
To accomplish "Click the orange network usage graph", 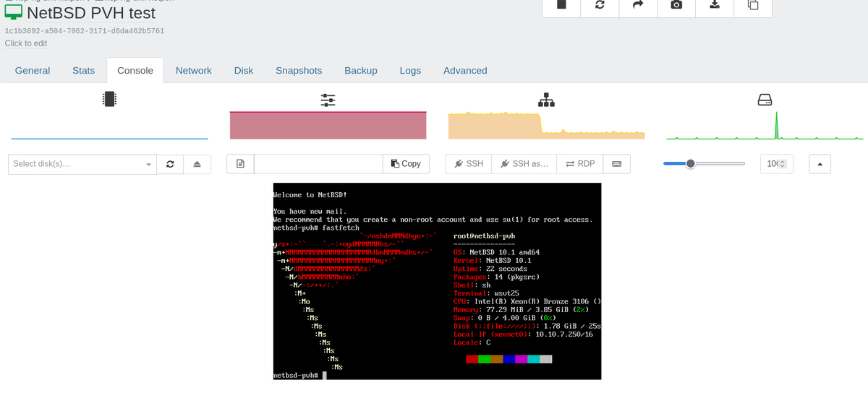I will tap(546, 125).
